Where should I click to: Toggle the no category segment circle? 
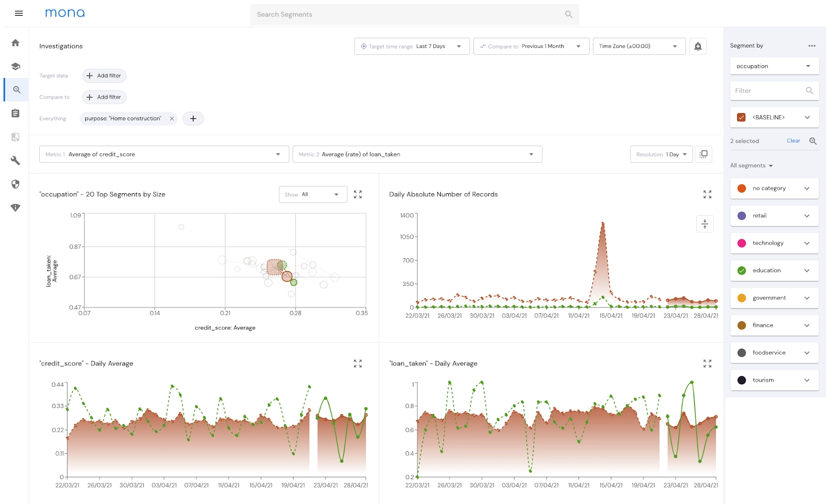(x=742, y=188)
